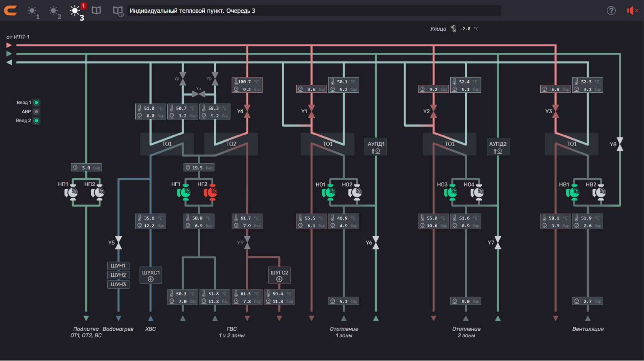The width and height of the screenshot is (644, 361).
Task: Open the help question mark icon
Action: (x=611, y=11)
